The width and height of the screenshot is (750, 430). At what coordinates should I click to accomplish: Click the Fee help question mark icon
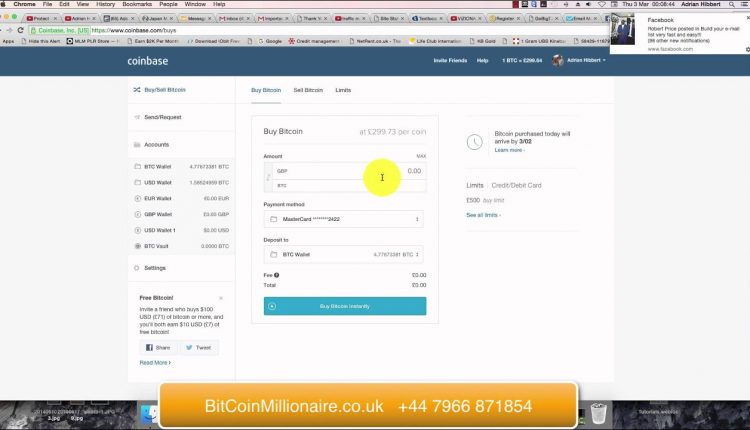point(276,275)
